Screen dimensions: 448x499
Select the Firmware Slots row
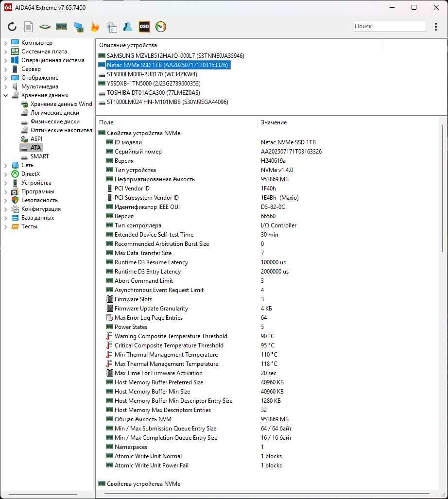pos(267,299)
